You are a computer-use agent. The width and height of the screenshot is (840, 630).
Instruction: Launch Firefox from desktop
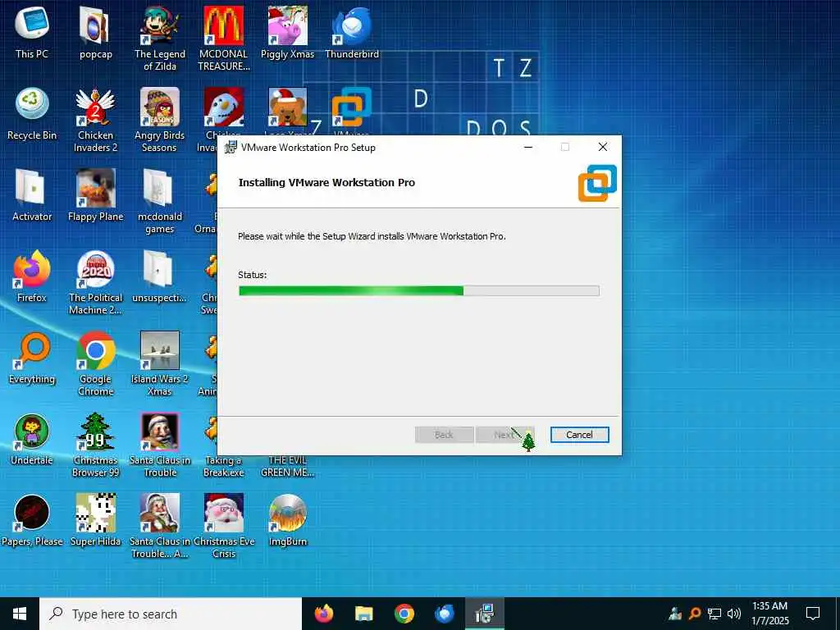[x=32, y=276]
